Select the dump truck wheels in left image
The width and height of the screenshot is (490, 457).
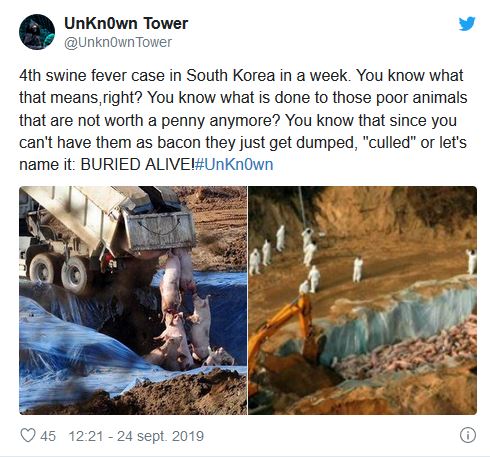59,271
